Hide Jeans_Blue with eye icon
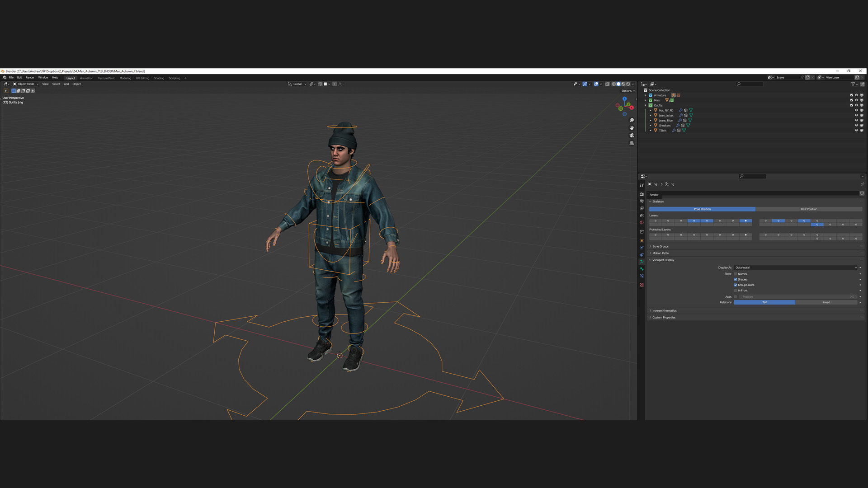This screenshot has height=488, width=868. (856, 120)
